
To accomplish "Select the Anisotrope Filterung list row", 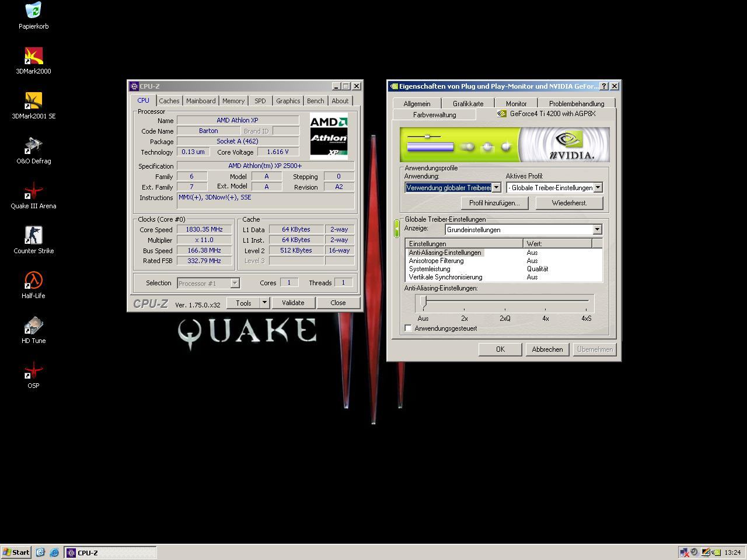I will coord(504,261).
